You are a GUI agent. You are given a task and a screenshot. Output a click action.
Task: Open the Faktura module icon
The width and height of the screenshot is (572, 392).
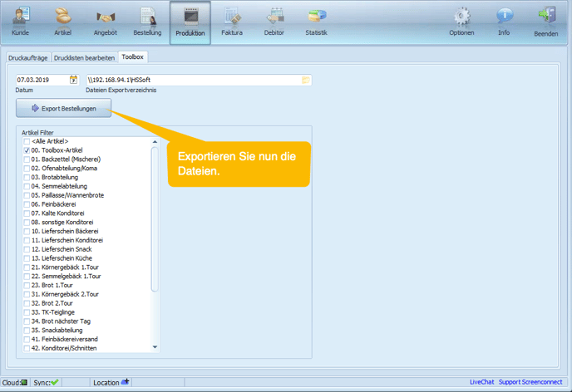pos(232,17)
